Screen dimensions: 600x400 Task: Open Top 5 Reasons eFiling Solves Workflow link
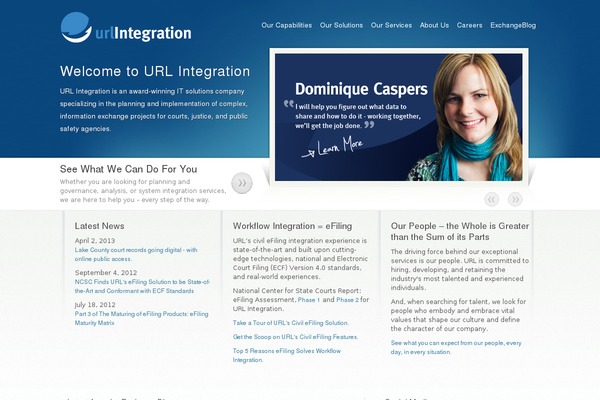coord(287,356)
